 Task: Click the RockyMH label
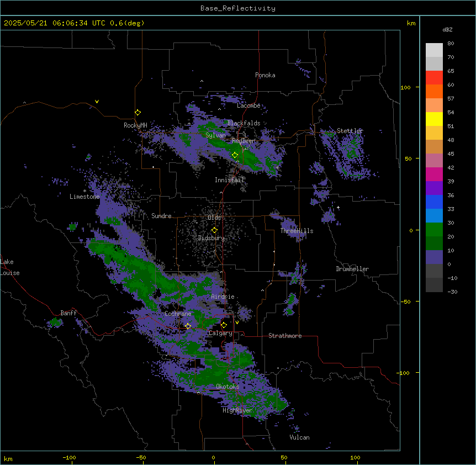[135, 125]
